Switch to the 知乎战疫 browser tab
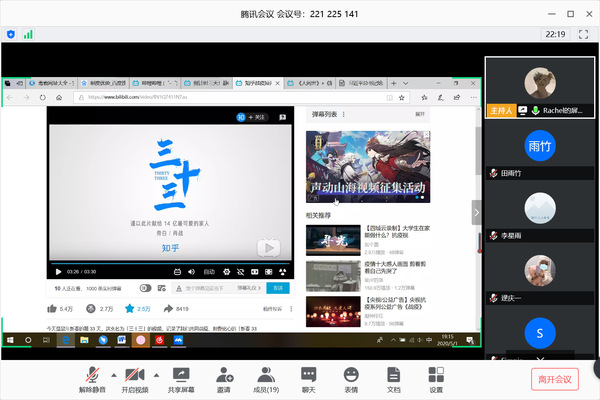 tap(258, 83)
